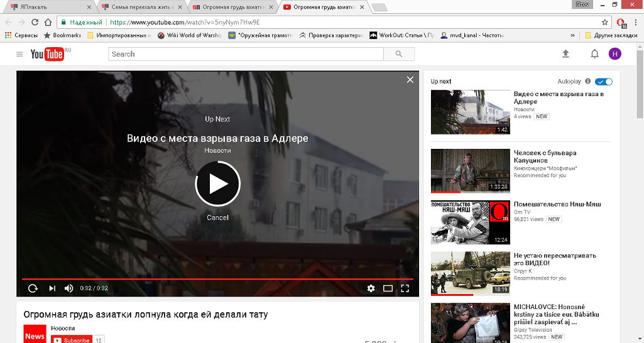This screenshot has height=343, width=644.
Task: Click the upload video icon
Action: (x=565, y=54)
